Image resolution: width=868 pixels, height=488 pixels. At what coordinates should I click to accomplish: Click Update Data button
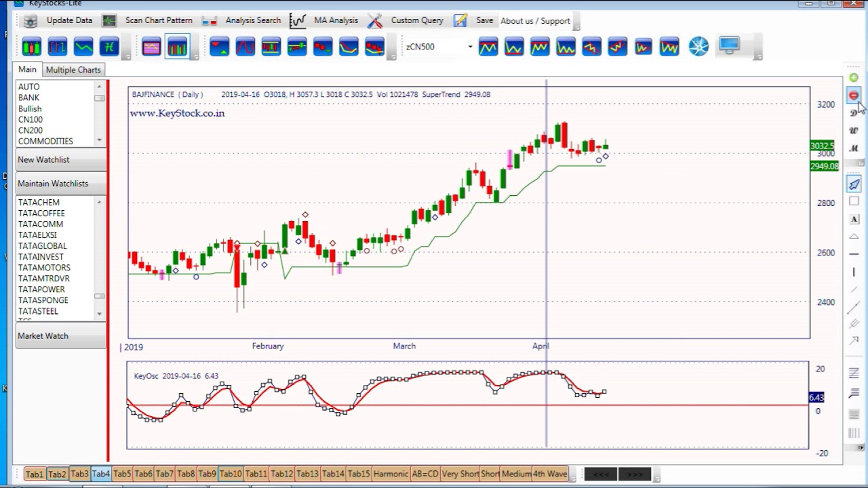coord(58,20)
